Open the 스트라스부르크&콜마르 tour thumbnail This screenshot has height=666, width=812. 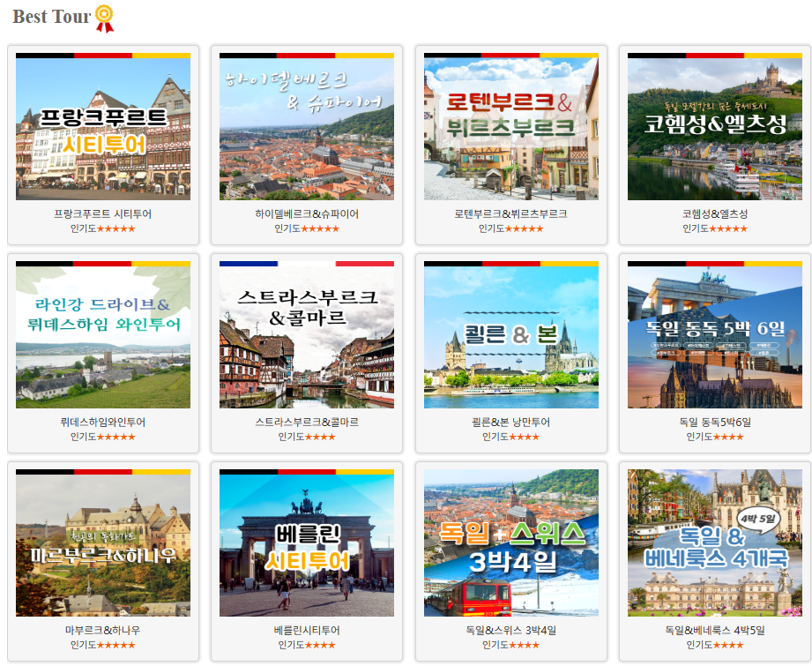306,335
